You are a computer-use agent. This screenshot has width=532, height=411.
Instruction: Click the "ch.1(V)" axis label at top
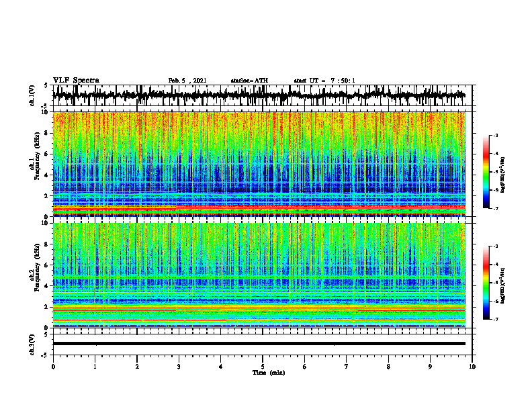click(32, 95)
